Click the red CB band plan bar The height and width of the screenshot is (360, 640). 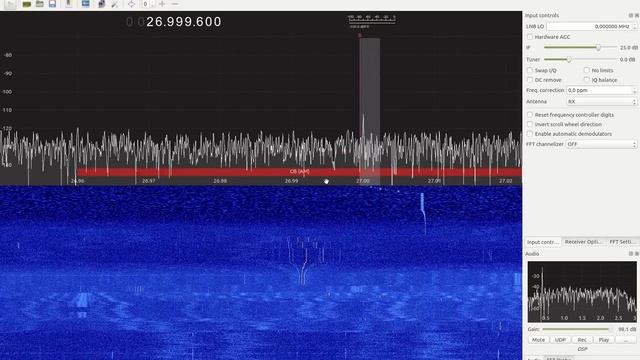299,172
